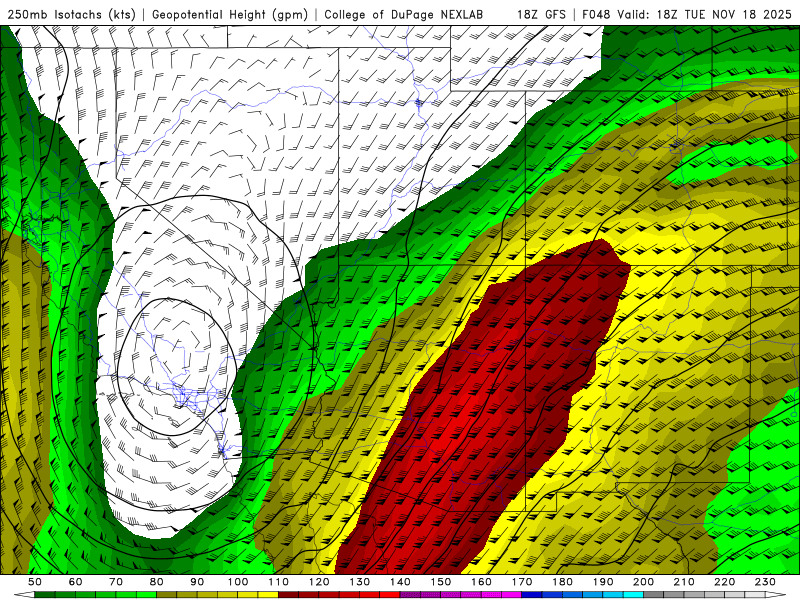800x600 pixels.
Task: Click the '150' value on the color scale
Action: click(441, 582)
